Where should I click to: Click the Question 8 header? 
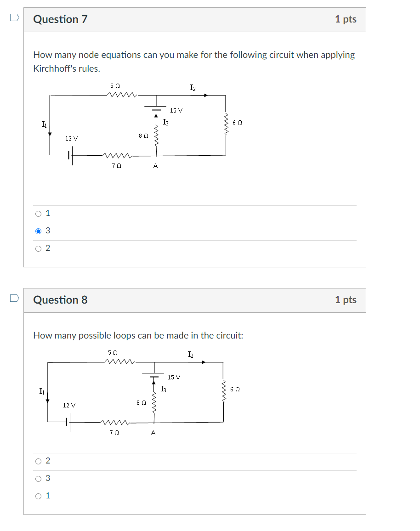[x=60, y=300]
